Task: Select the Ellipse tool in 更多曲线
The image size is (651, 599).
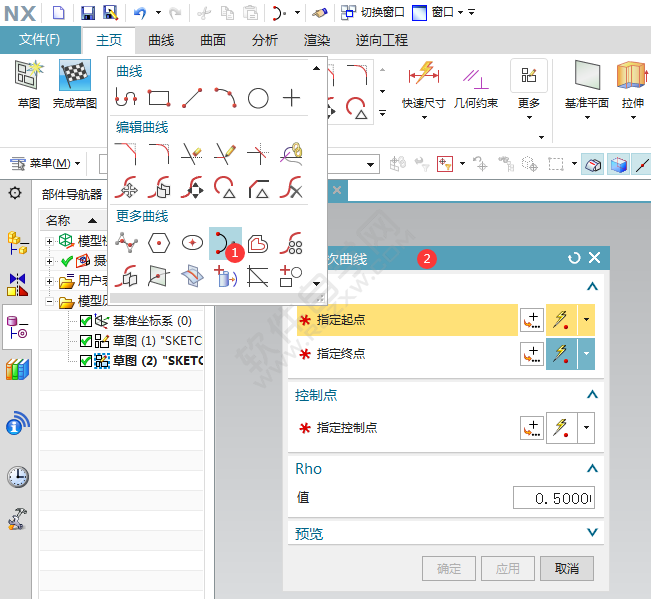Action: [192, 243]
